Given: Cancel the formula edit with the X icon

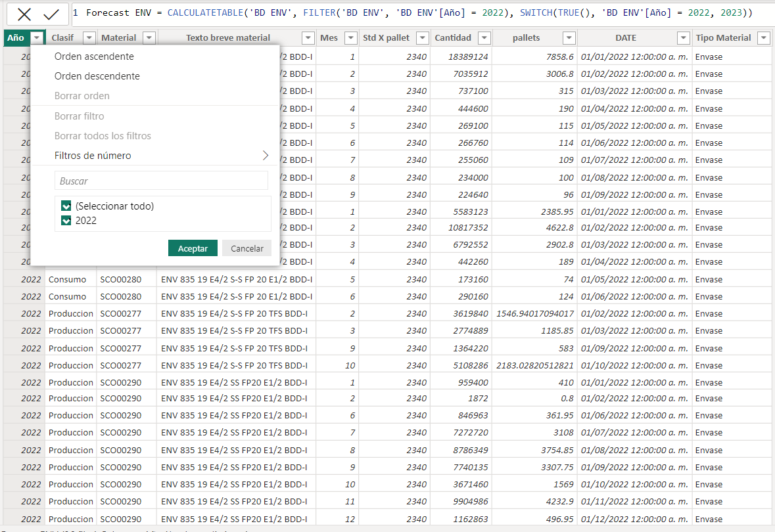Looking at the screenshot, I should [24, 14].
